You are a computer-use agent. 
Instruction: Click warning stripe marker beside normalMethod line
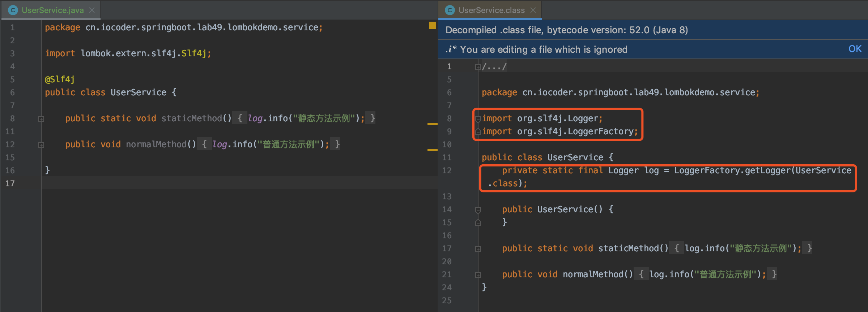click(432, 149)
